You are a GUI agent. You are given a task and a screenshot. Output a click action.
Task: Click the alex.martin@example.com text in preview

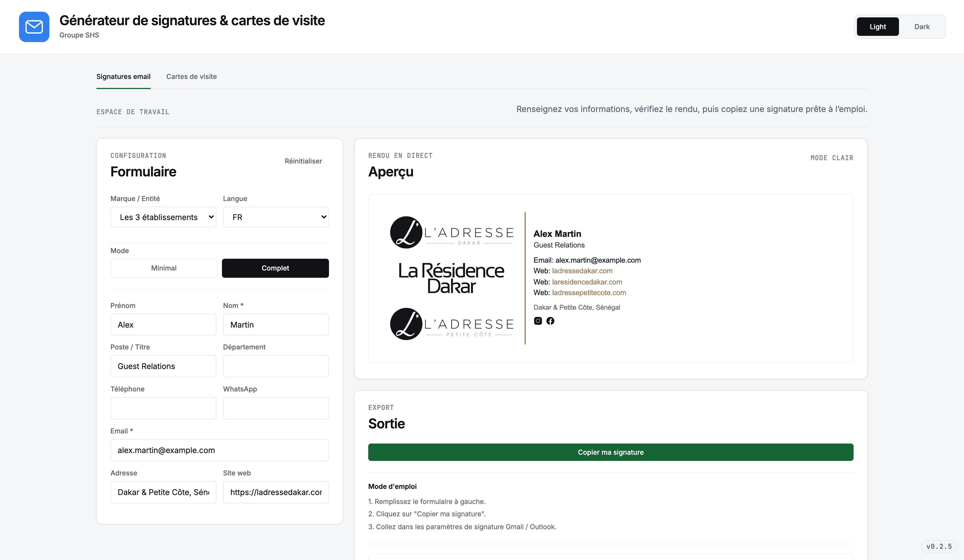pyautogui.click(x=598, y=260)
